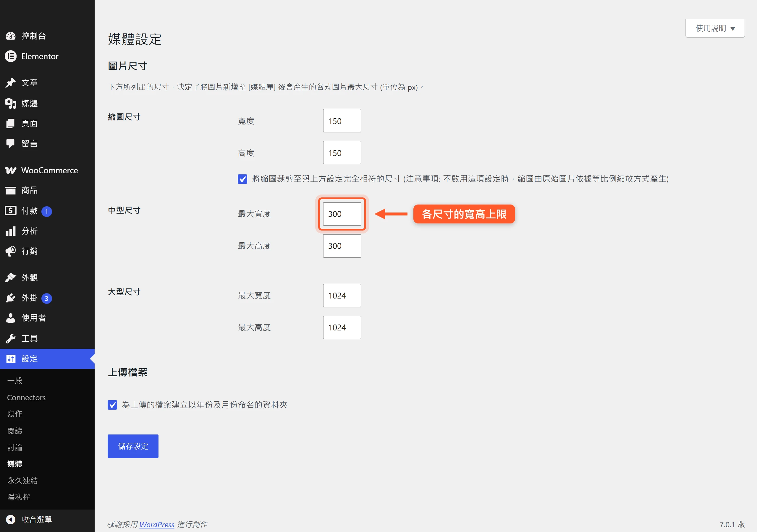Viewport: 757px width, 532px height.
Task: Open the 控制台 dashboard icon
Action: pos(11,36)
